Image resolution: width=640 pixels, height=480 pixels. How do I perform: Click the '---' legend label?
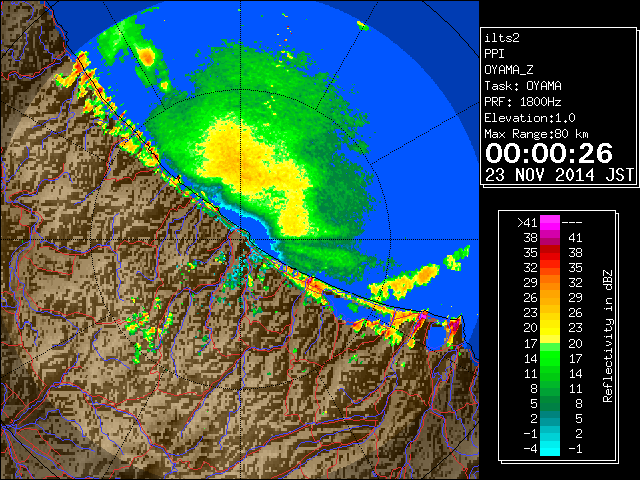(572, 223)
